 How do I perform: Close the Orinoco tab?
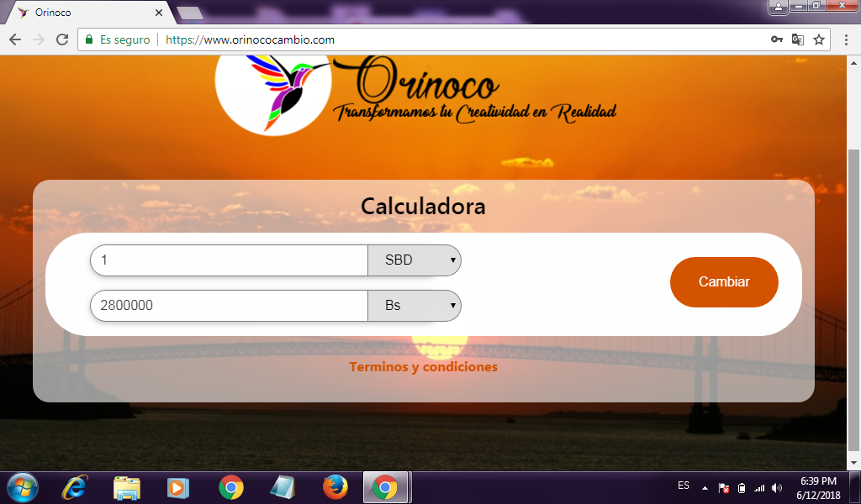pyautogui.click(x=159, y=12)
